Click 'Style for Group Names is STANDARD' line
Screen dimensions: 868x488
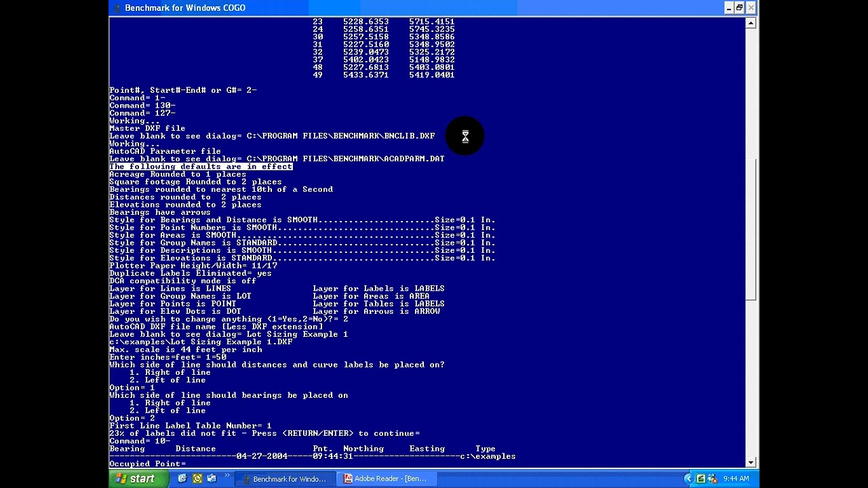tap(302, 243)
